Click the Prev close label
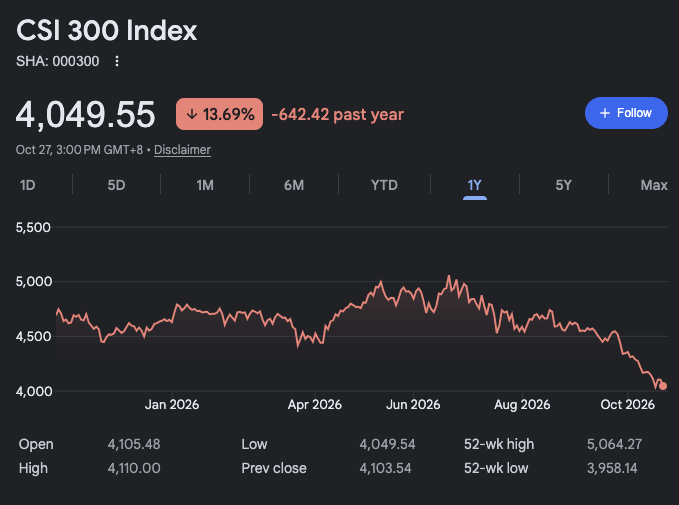679x505 pixels. pos(274,468)
